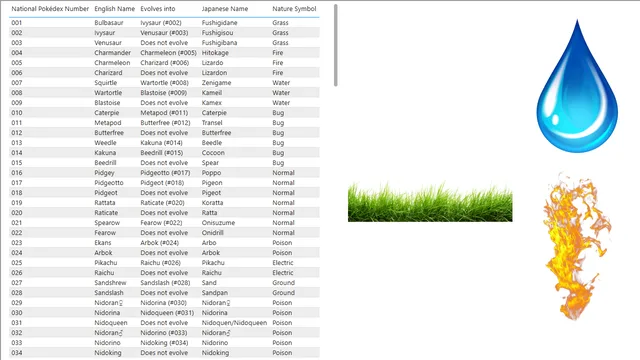The image size is (640, 360).
Task: Sort by Evolves into column header
Action: coord(158,9)
